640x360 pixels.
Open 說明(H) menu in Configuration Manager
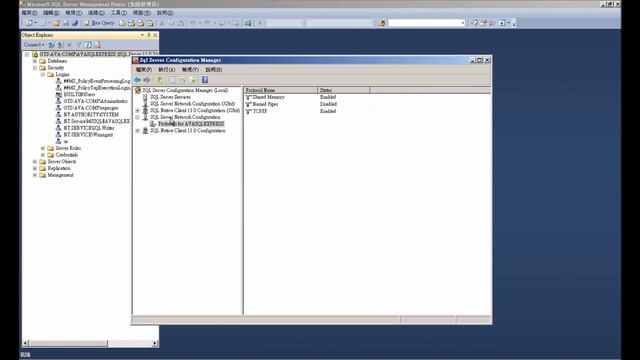[213, 70]
